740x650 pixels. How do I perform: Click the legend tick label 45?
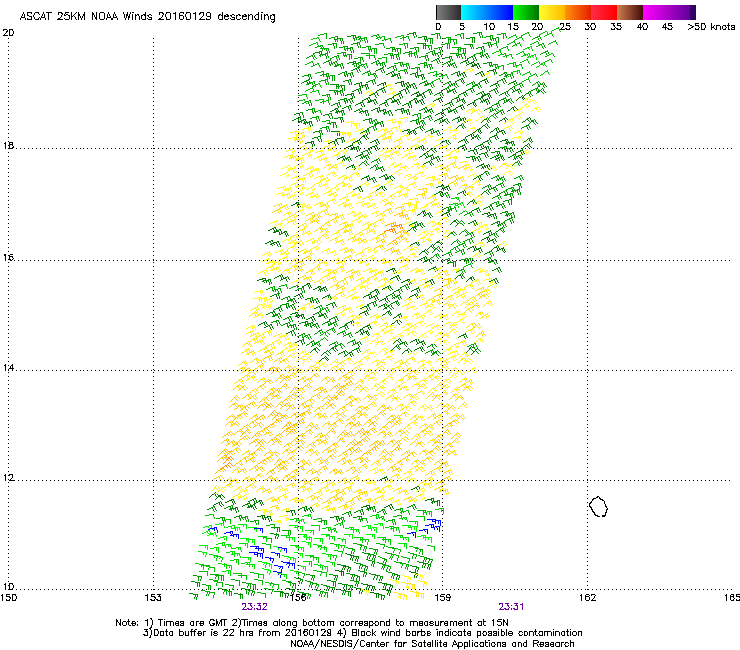pyautogui.click(x=667, y=27)
